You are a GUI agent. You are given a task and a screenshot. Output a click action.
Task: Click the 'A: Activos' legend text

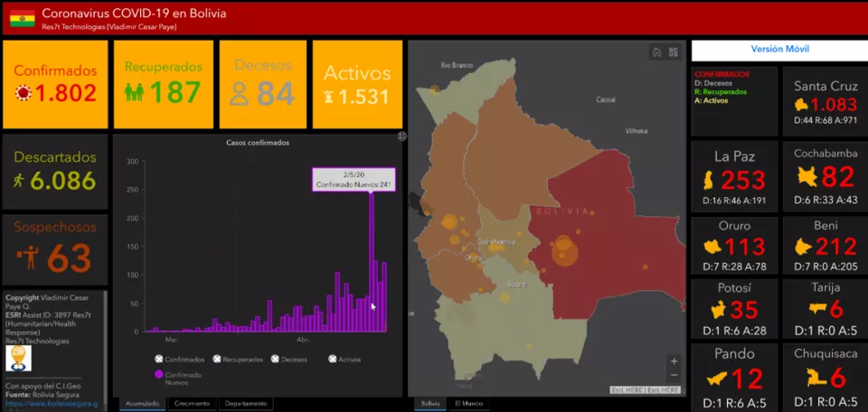click(712, 100)
